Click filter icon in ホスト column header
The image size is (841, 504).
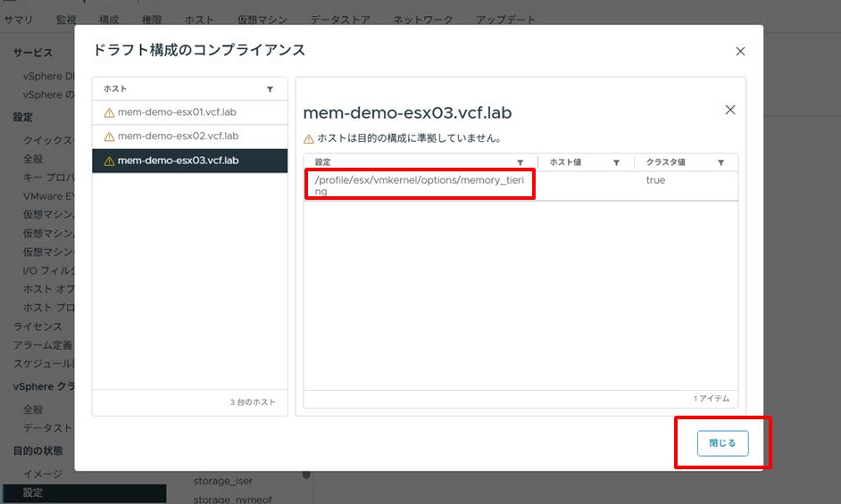(270, 89)
